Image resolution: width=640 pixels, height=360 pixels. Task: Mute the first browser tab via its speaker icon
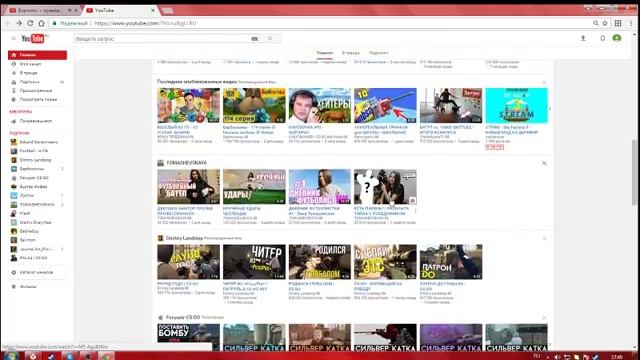pyautogui.click(x=69, y=10)
